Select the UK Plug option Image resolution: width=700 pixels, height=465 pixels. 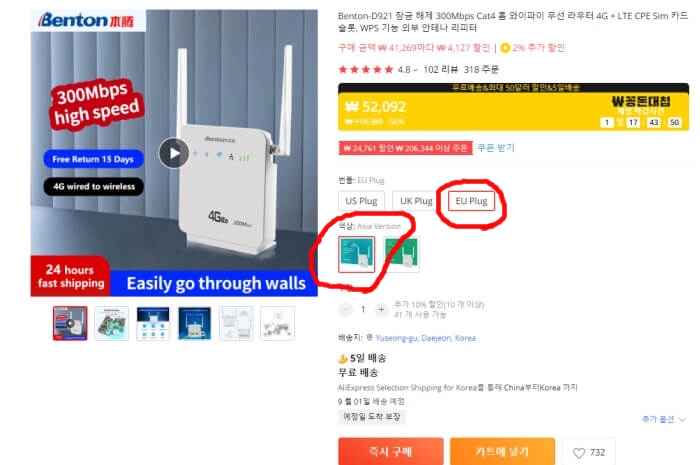coord(415,201)
